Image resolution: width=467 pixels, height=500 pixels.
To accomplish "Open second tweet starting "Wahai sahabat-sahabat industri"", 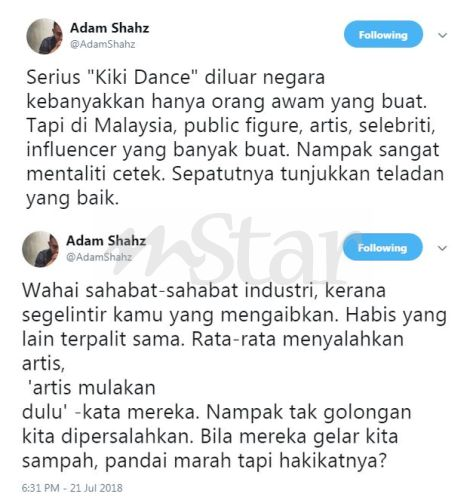I will tap(234, 376).
